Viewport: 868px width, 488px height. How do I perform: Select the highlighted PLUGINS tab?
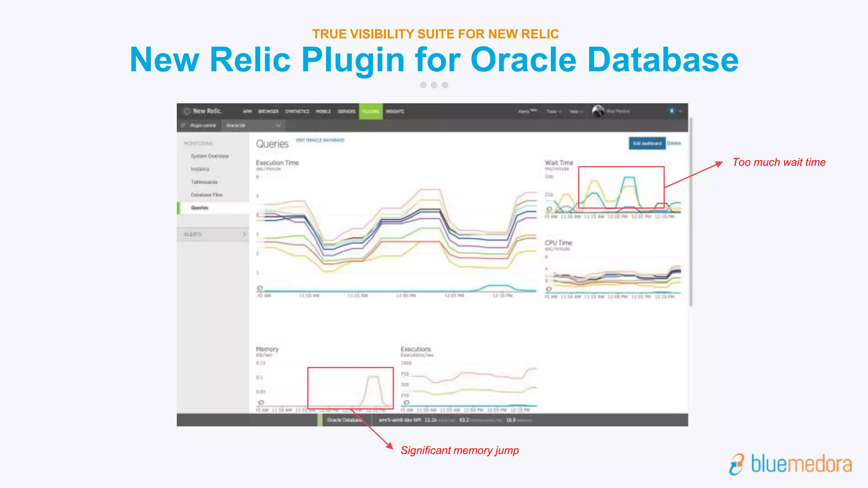pyautogui.click(x=371, y=111)
